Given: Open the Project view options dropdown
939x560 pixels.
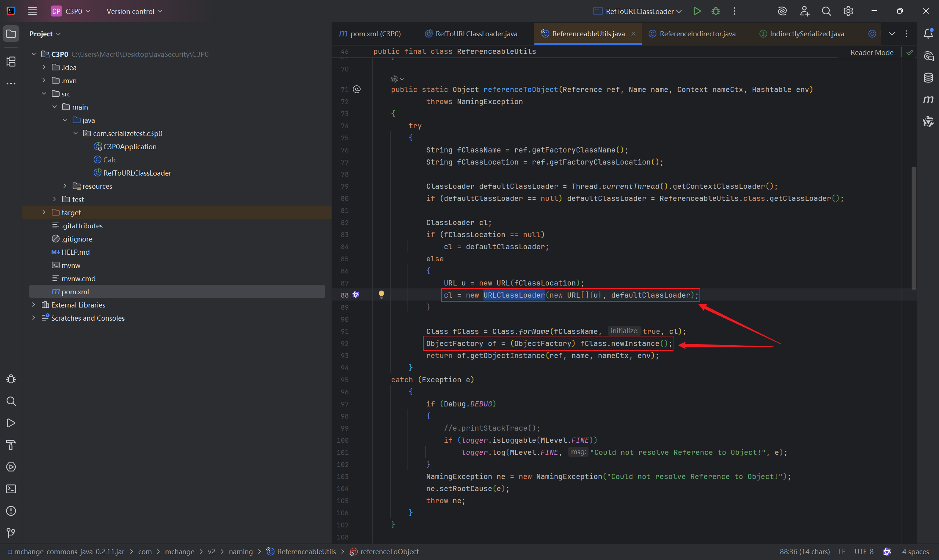Looking at the screenshot, I should (x=45, y=34).
